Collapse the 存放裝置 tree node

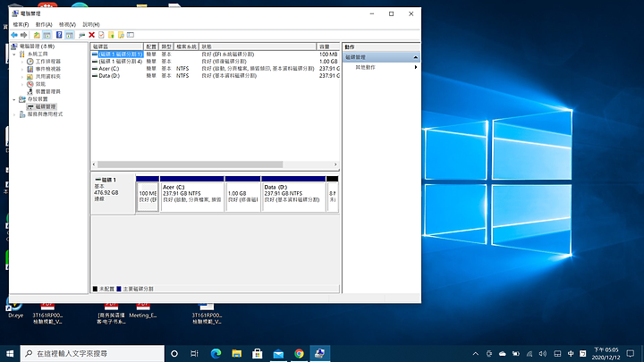[x=14, y=99]
